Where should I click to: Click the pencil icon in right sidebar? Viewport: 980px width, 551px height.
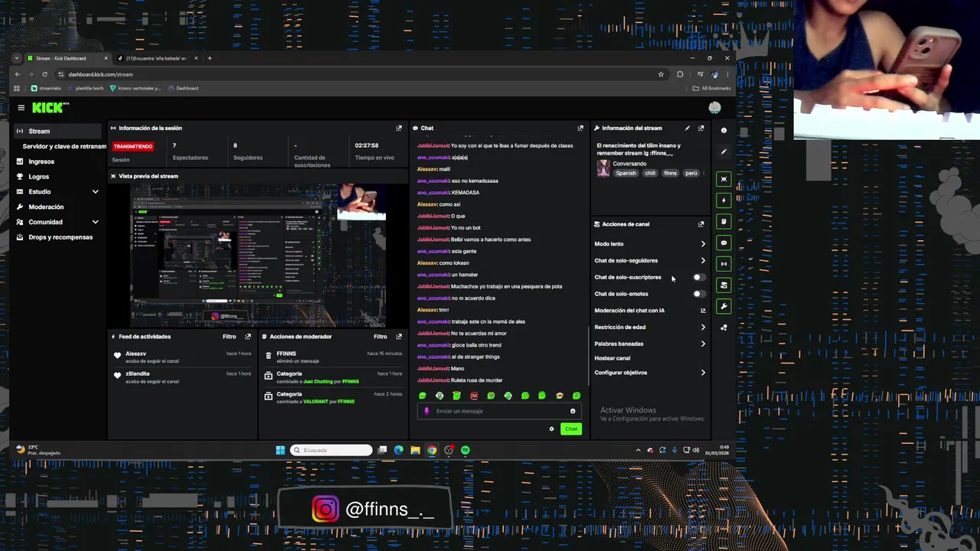click(724, 152)
